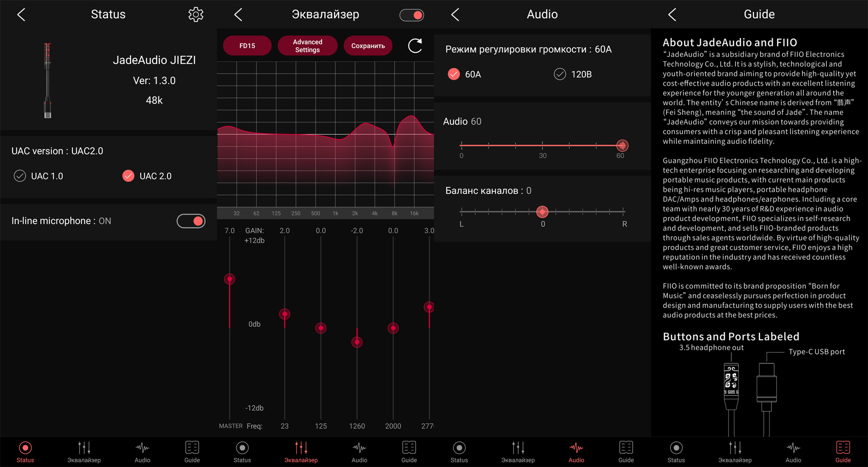This screenshot has height=467, width=868.
Task: Click the Audio volume slider handle
Action: (622, 146)
